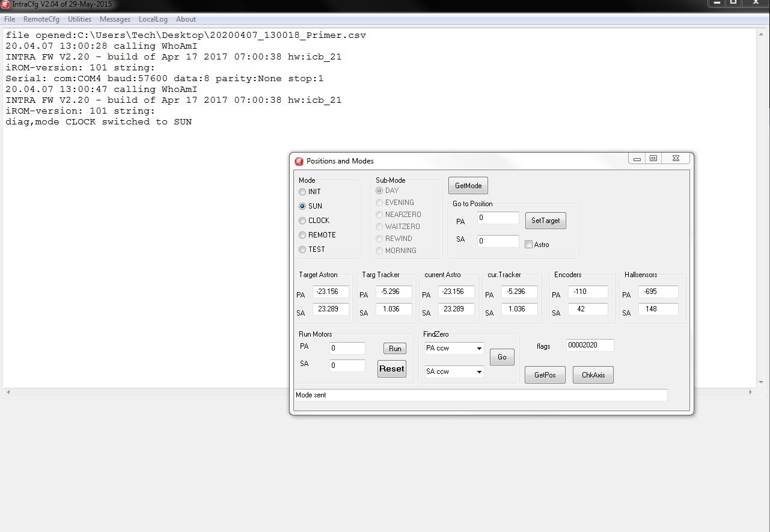Enable the Astro checkbox
Image resolution: width=770 pixels, height=532 pixels.
[528, 245]
